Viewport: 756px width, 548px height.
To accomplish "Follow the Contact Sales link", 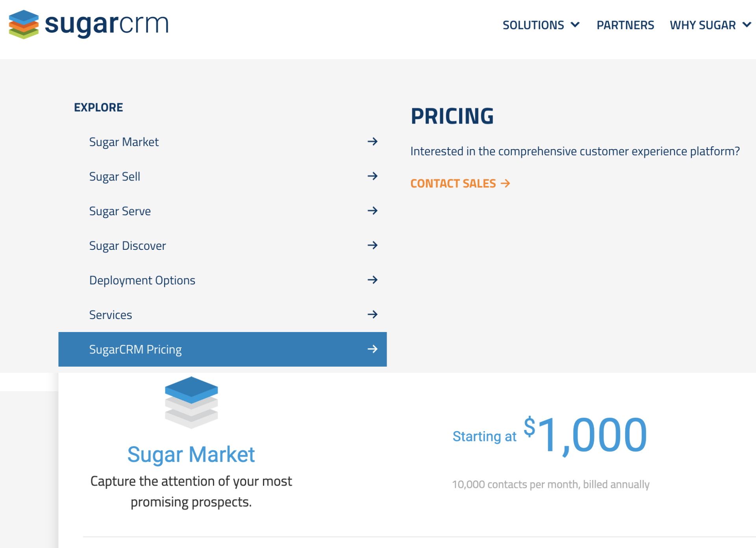I will [x=460, y=183].
